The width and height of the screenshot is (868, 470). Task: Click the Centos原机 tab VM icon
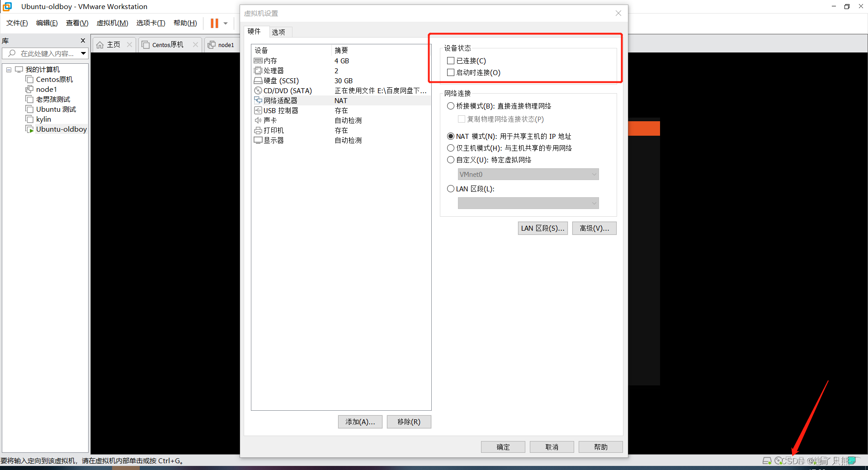coord(146,45)
